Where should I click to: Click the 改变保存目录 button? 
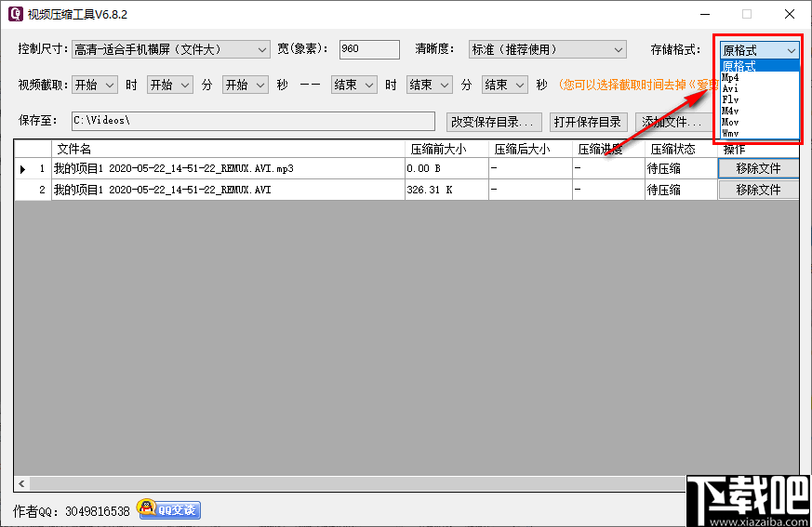click(494, 122)
